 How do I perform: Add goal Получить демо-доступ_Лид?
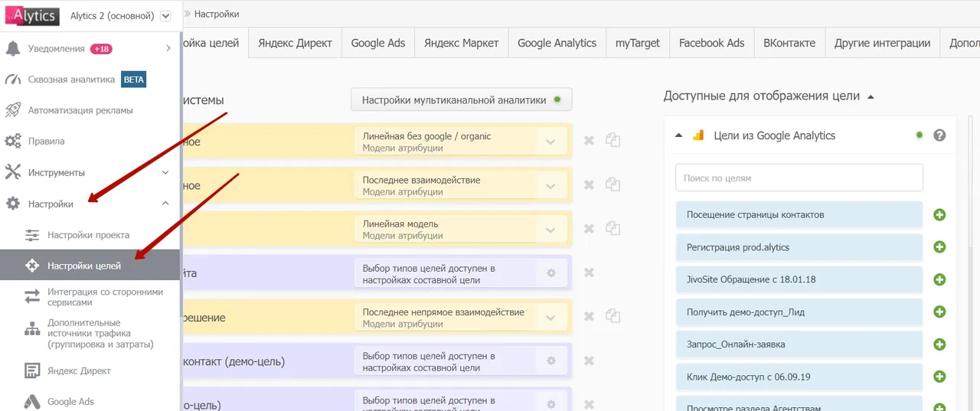pos(939,312)
